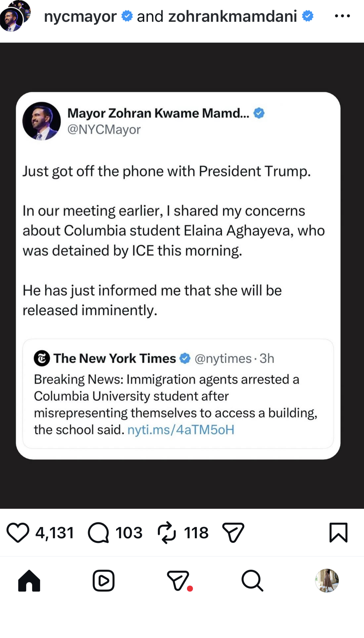Save post with bookmark icon
Viewport: 364px width, 638px height.
338,533
